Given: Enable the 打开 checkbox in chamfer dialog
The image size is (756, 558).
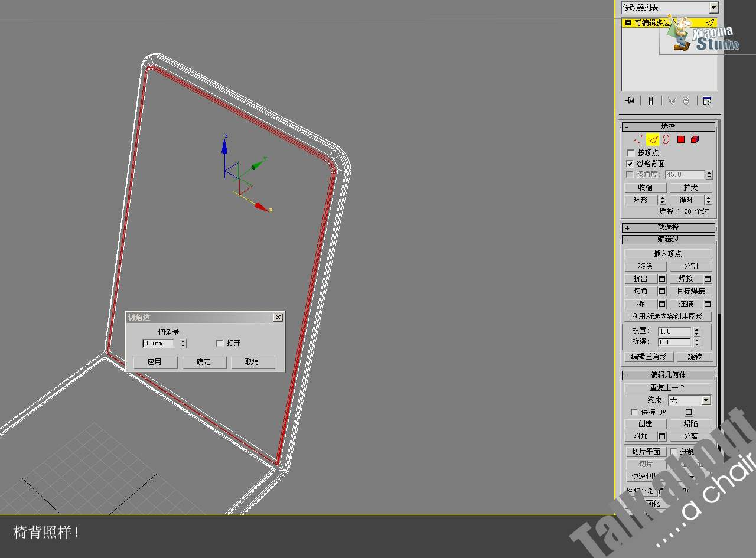Looking at the screenshot, I should coord(220,343).
